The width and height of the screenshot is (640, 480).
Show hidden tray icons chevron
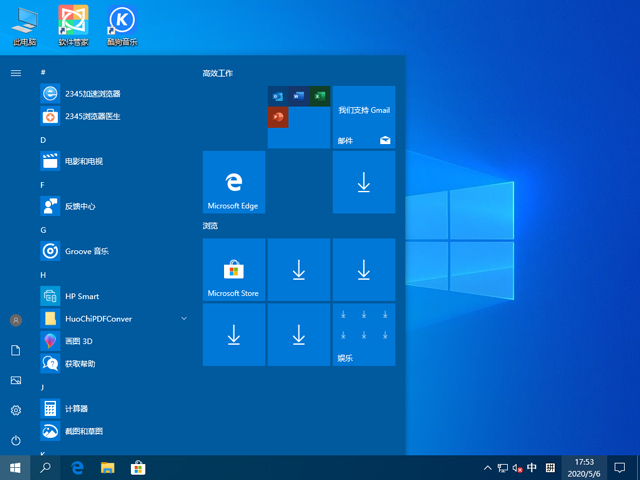click(488, 468)
